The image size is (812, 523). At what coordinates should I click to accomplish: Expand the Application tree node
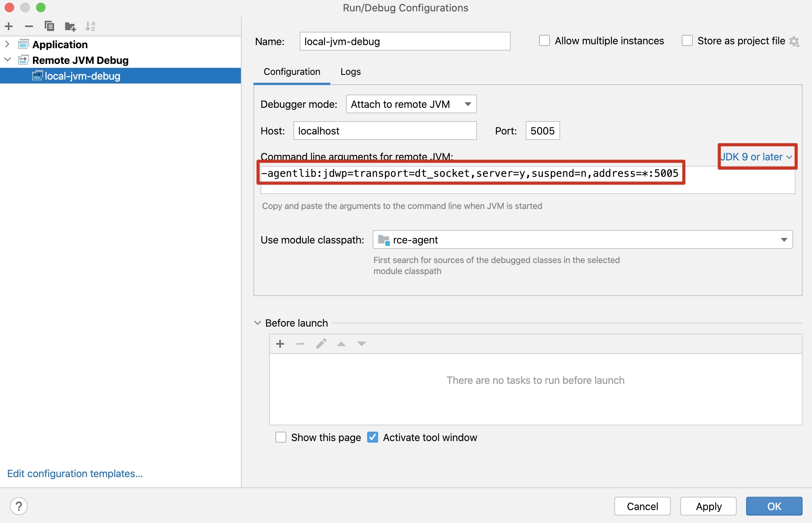click(x=7, y=44)
